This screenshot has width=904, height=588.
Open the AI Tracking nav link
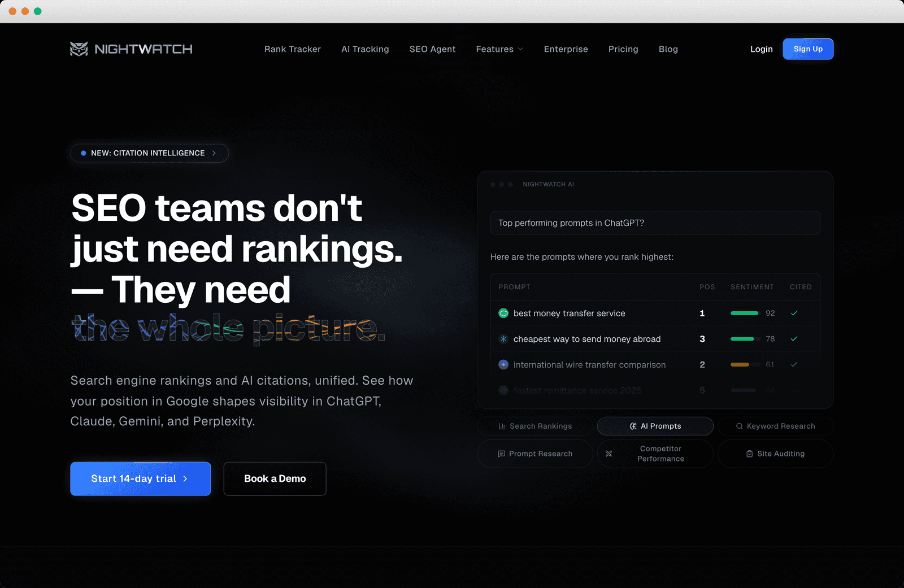click(x=365, y=49)
